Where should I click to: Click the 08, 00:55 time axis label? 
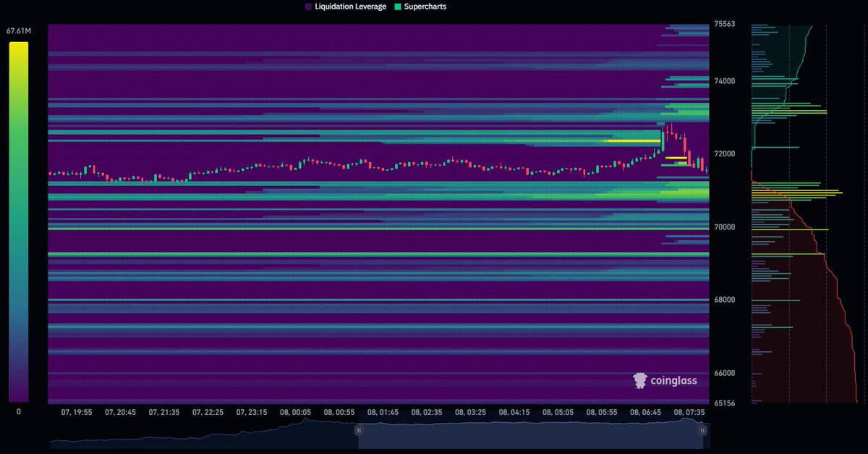pyautogui.click(x=339, y=412)
